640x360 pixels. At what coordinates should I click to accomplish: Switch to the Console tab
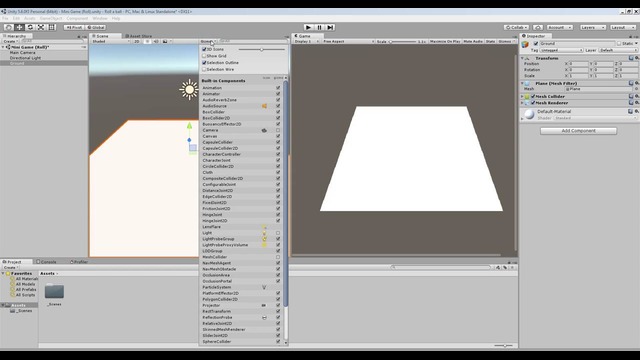point(46,262)
